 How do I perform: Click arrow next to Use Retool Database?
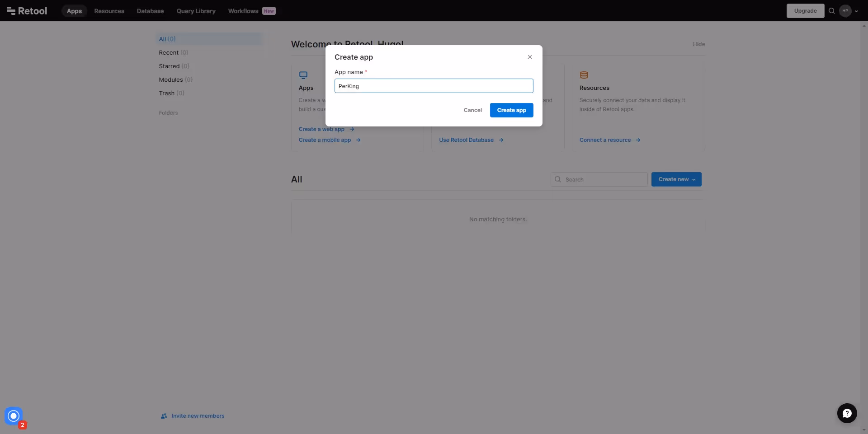(x=501, y=140)
